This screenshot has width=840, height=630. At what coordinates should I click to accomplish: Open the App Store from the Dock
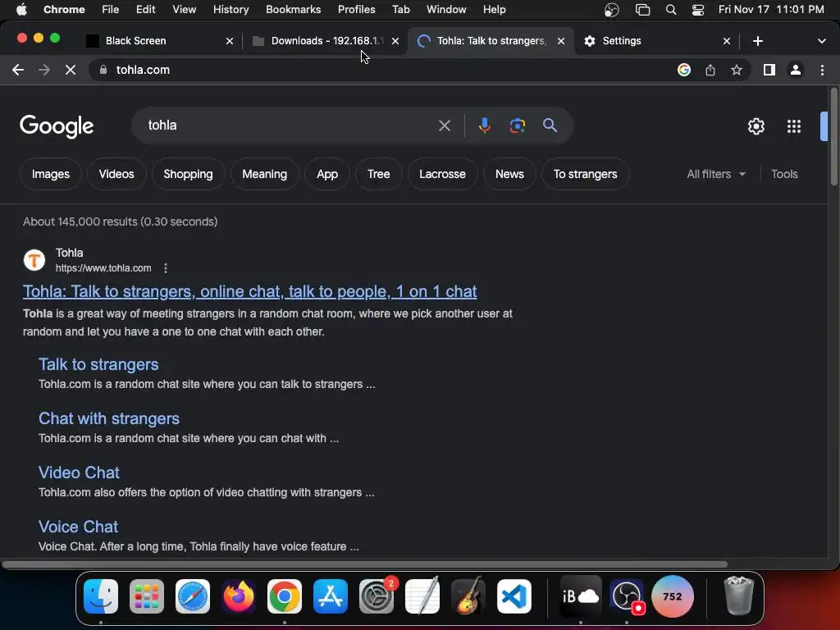[x=330, y=596]
